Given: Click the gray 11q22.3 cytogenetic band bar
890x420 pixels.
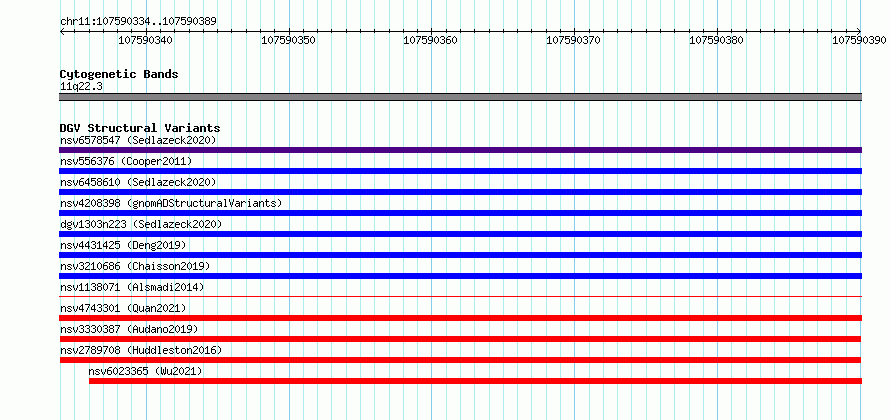Looking at the screenshot, I should (460, 97).
